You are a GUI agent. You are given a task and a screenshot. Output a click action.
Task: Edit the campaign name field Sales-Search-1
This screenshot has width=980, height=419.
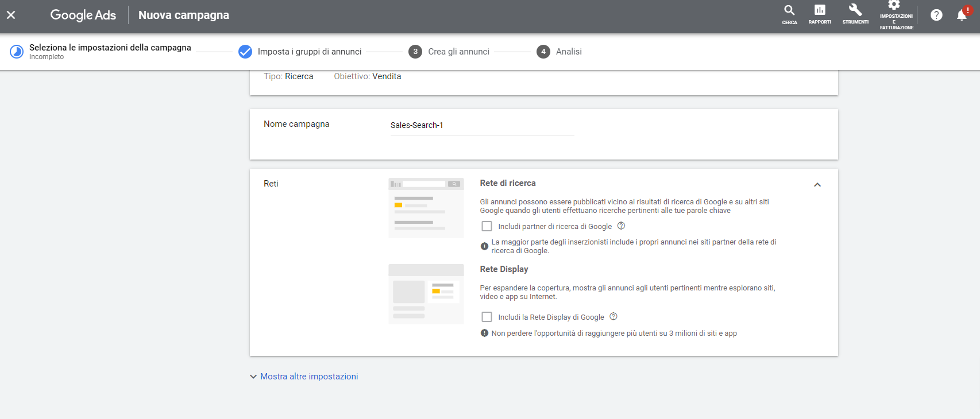tap(482, 125)
